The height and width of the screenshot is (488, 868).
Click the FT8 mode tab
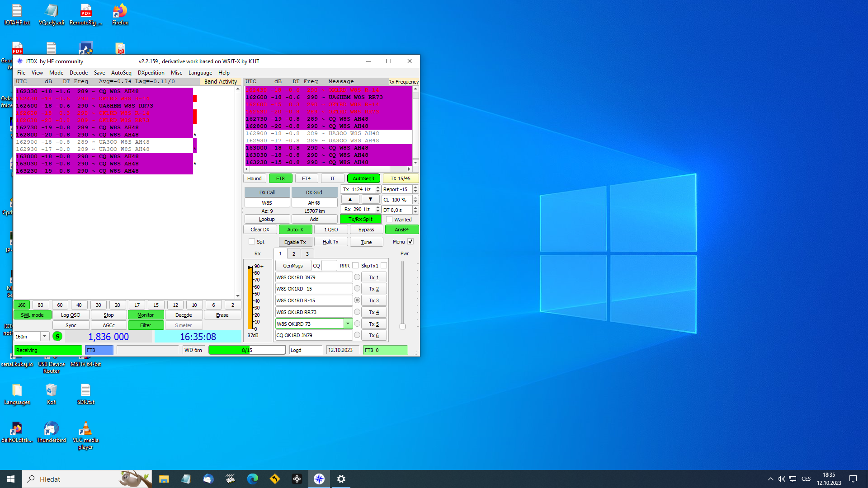(x=279, y=178)
